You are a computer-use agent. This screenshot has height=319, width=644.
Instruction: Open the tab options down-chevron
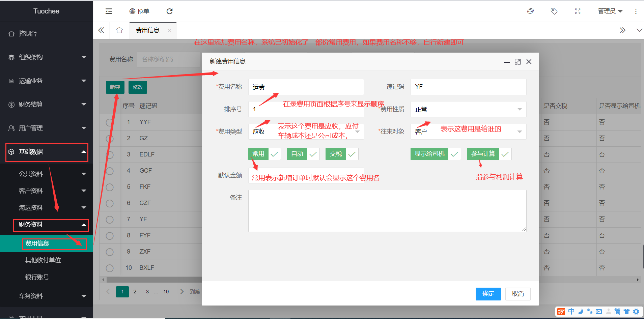[x=639, y=30]
